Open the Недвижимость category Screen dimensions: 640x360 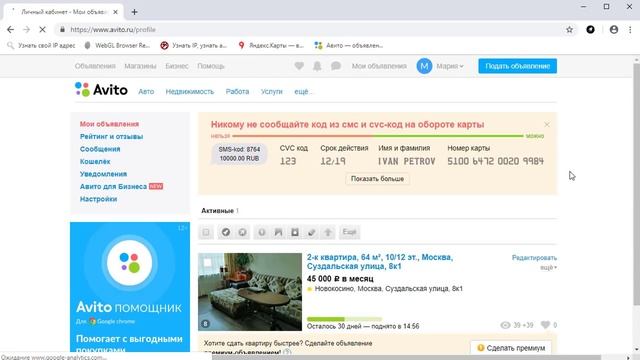190,91
